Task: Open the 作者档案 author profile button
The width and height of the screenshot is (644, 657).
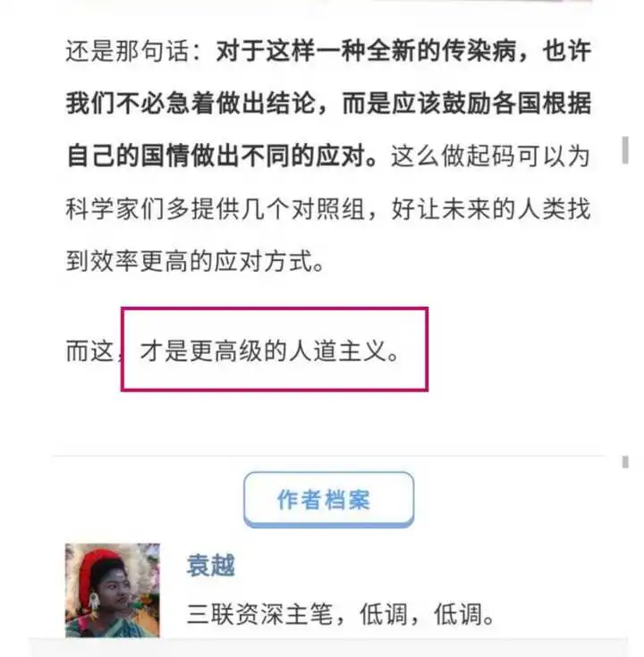Action: click(329, 499)
